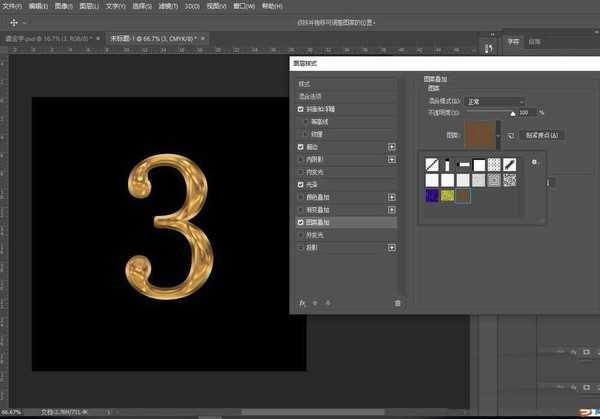Viewport: 600px width, 419px height.
Task: Click the plus icon beside 描边
Action: pyautogui.click(x=391, y=146)
